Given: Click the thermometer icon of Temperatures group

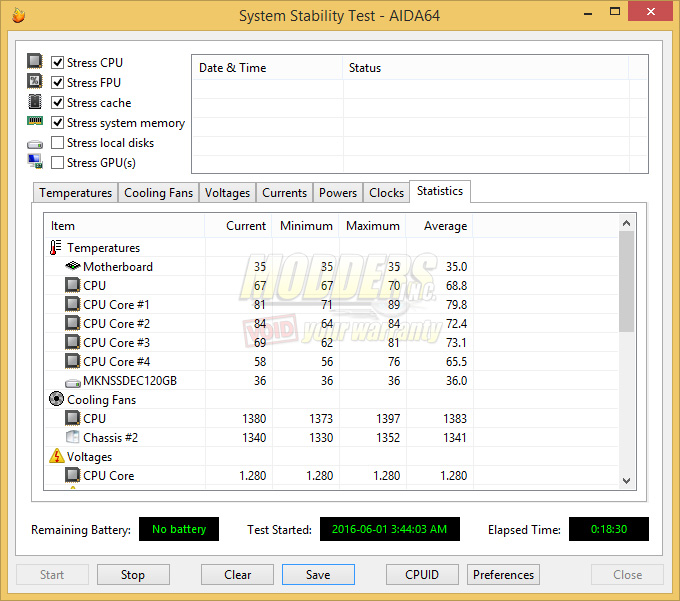Looking at the screenshot, I should pyautogui.click(x=55, y=248).
